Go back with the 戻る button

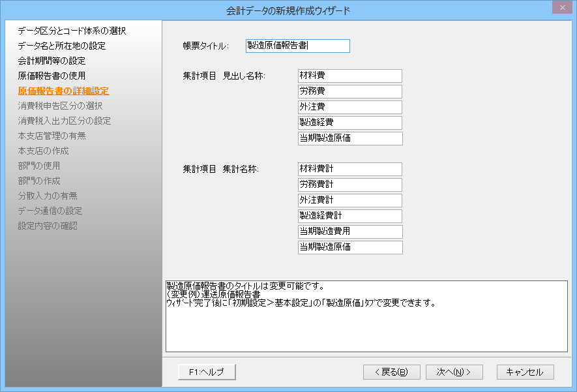(x=391, y=372)
